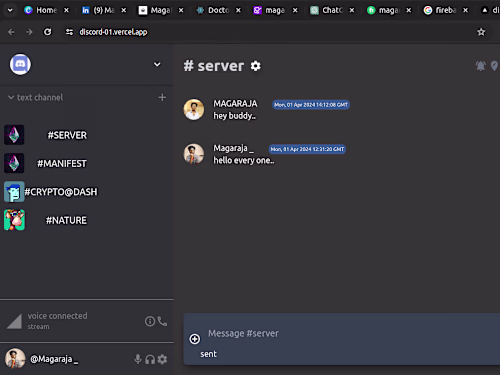The height and width of the screenshot is (375, 500).
Task: Open the #SERVER channel
Action: (67, 135)
